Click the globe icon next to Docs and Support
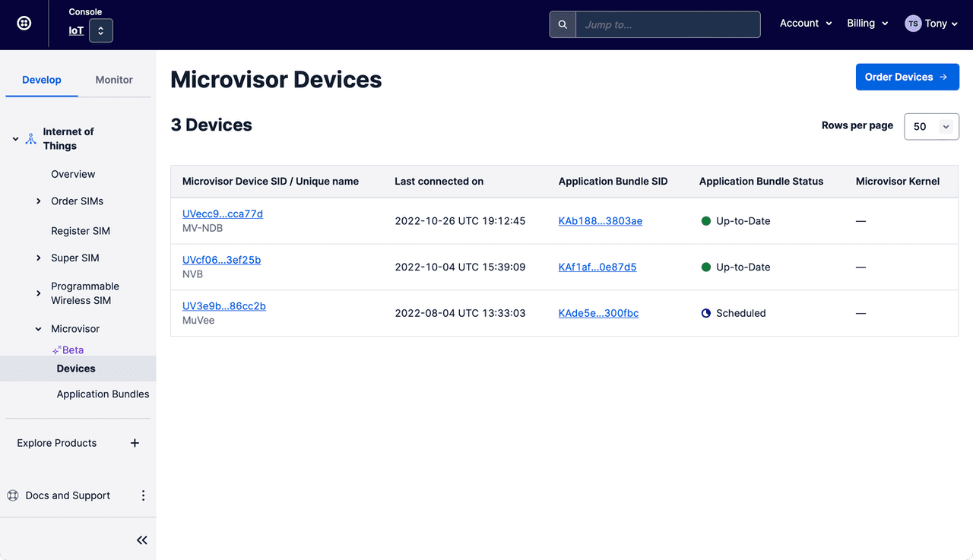The height and width of the screenshot is (560, 973). pyautogui.click(x=12, y=495)
